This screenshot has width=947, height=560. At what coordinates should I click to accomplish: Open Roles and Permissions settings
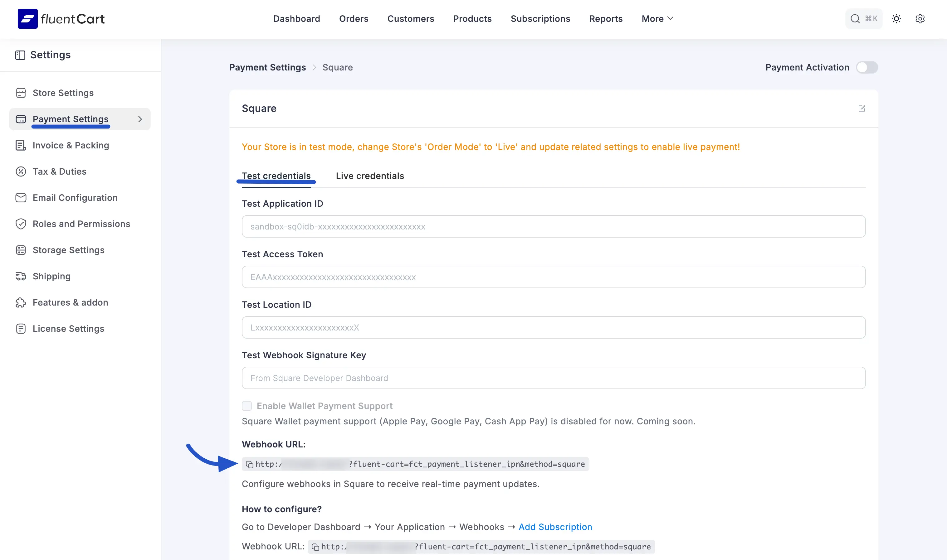81,224
